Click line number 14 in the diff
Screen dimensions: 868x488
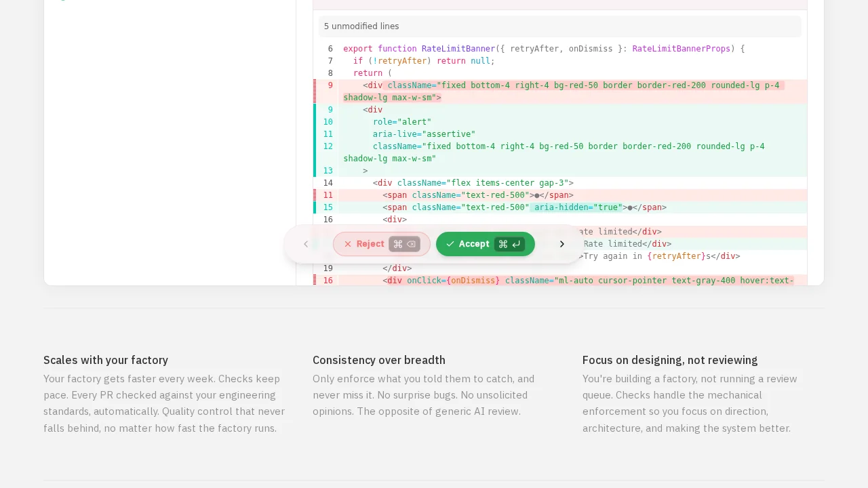point(328,183)
